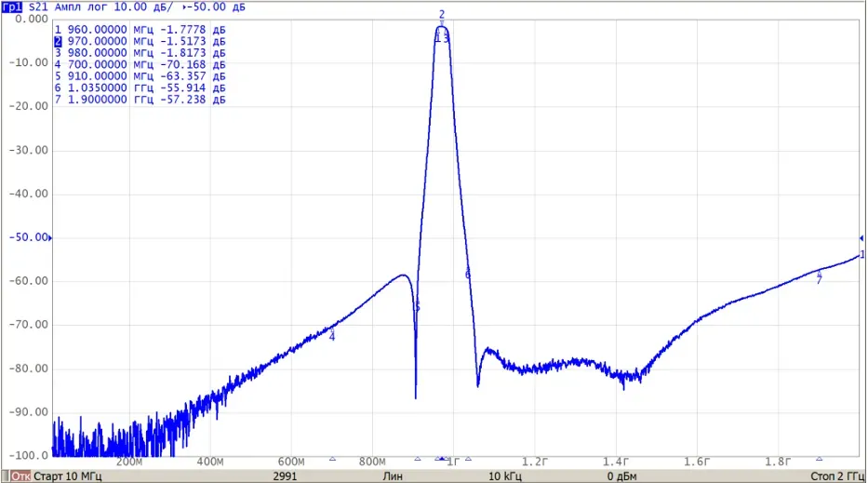Click the -60.00 vertical axis label
Screen dimensions: 868x483
point(29,281)
